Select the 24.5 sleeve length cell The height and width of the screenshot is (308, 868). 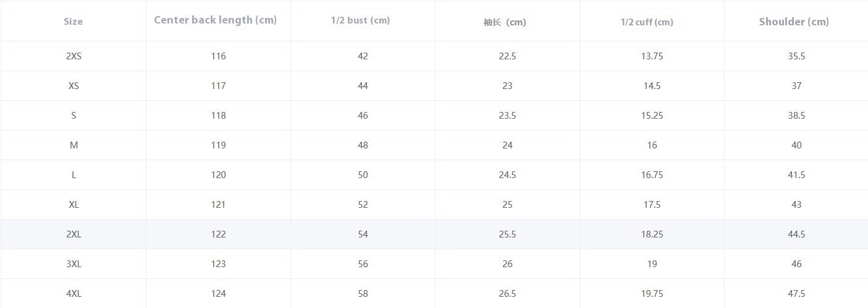507,175
